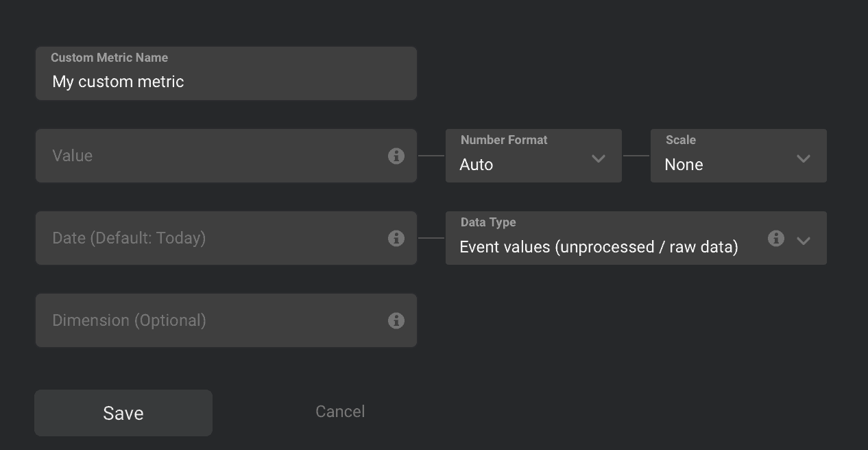Click 'Event values (unprocessed / raw data)' selection
Screen dimensions: 868x450
[x=599, y=247]
